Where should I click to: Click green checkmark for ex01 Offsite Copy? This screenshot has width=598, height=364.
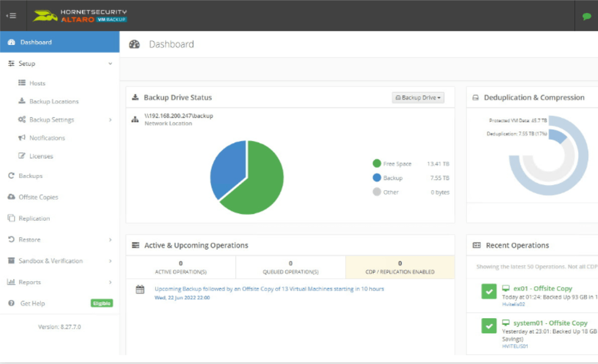489,292
